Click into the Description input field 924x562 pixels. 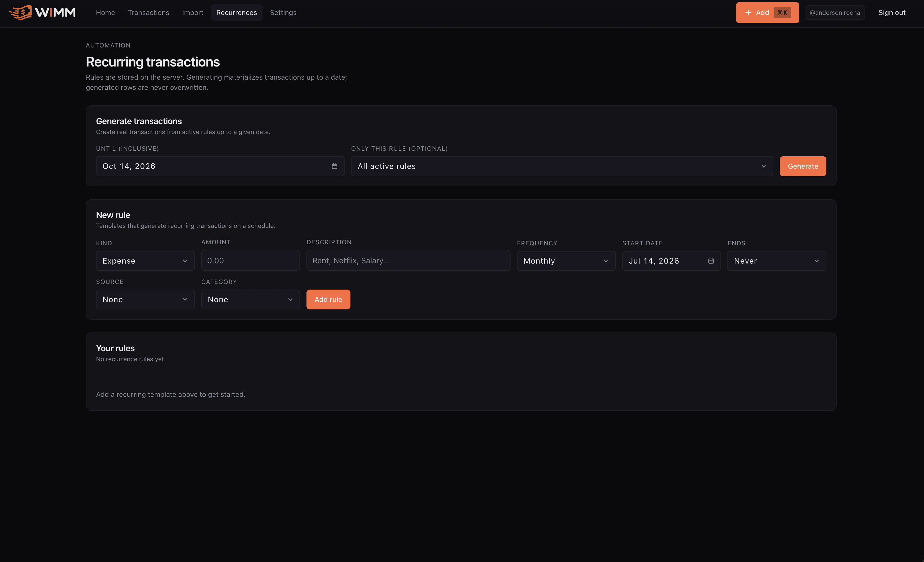pyautogui.click(x=408, y=260)
